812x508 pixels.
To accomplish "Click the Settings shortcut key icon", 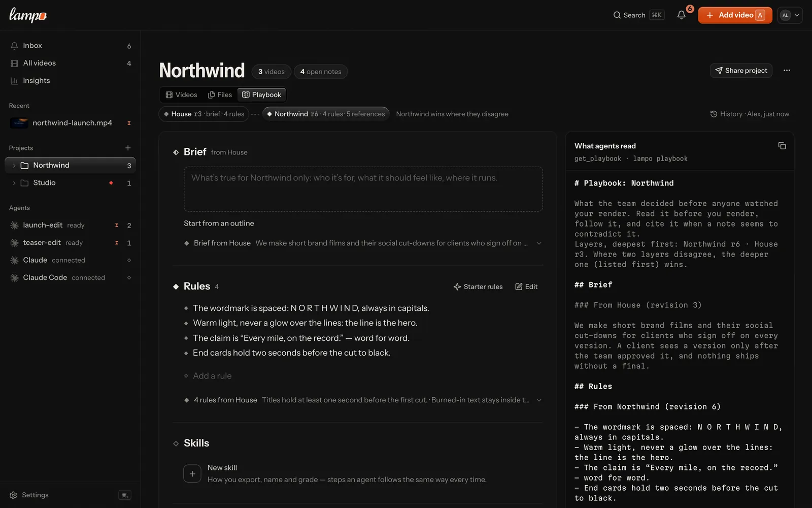I will pyautogui.click(x=124, y=495).
